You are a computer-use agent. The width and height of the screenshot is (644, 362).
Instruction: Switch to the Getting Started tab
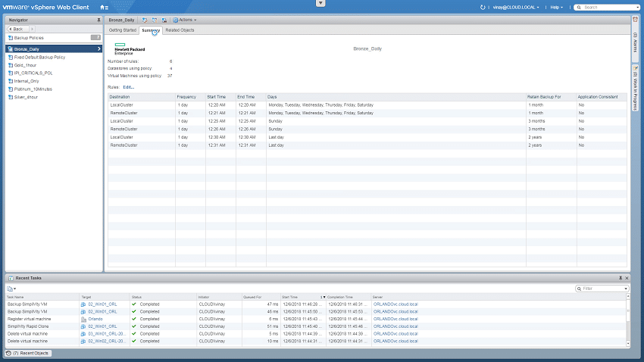(x=123, y=30)
